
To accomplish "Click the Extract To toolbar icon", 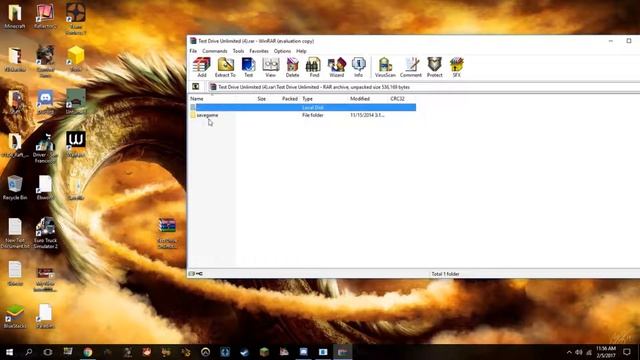I will tap(225, 67).
